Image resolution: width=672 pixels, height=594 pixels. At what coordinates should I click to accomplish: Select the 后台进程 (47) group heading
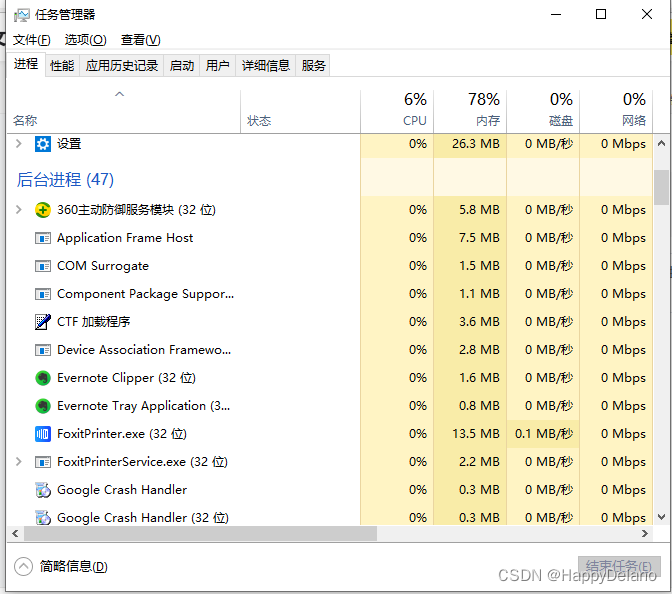tap(65, 180)
